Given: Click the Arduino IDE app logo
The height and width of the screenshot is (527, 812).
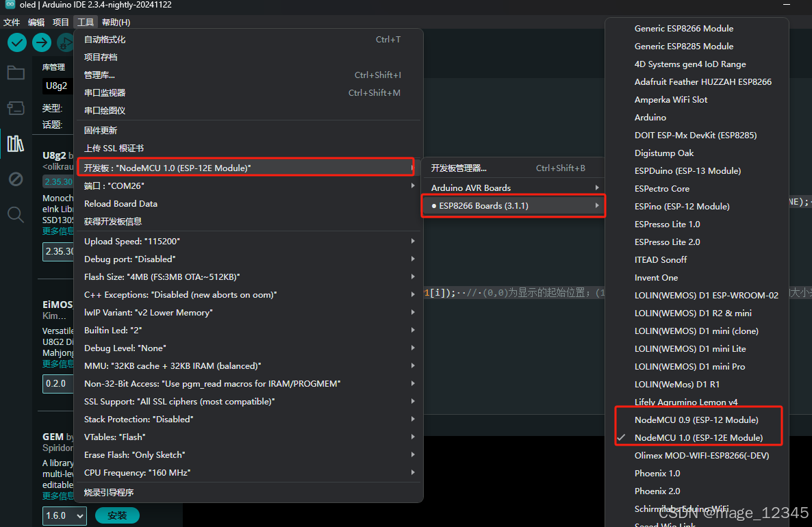Looking at the screenshot, I should click(x=10, y=5).
